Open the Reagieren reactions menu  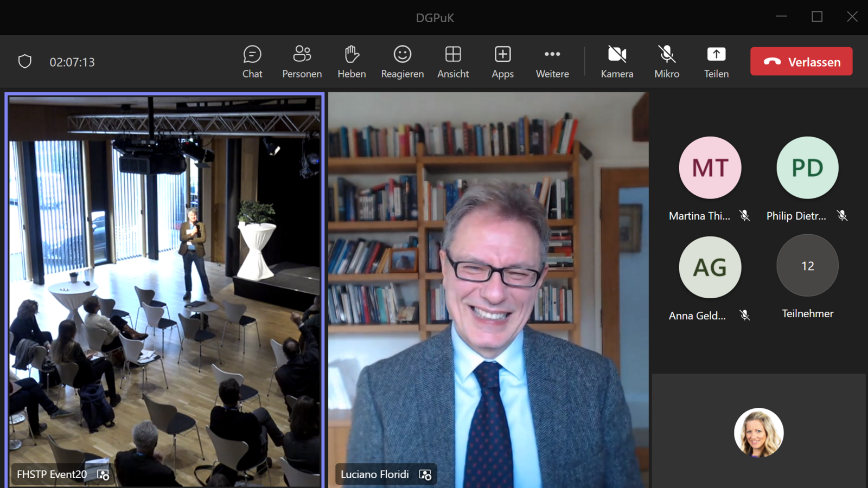tap(402, 62)
